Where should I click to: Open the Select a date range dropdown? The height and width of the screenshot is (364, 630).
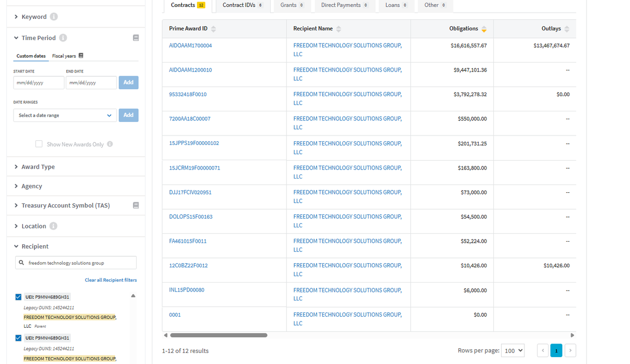65,115
